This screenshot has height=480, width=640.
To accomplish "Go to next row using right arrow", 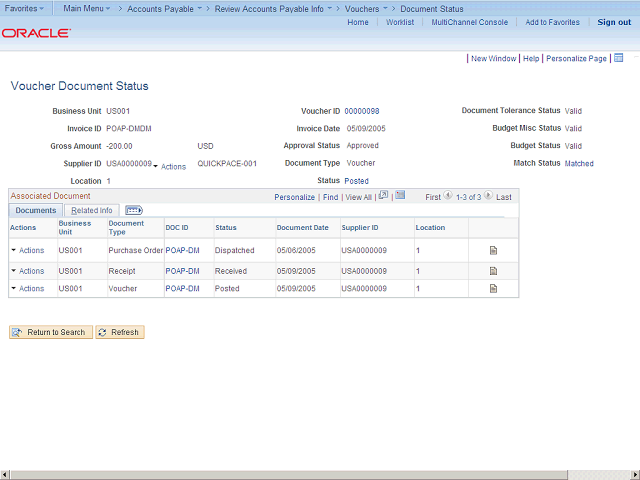I will coord(489,196).
